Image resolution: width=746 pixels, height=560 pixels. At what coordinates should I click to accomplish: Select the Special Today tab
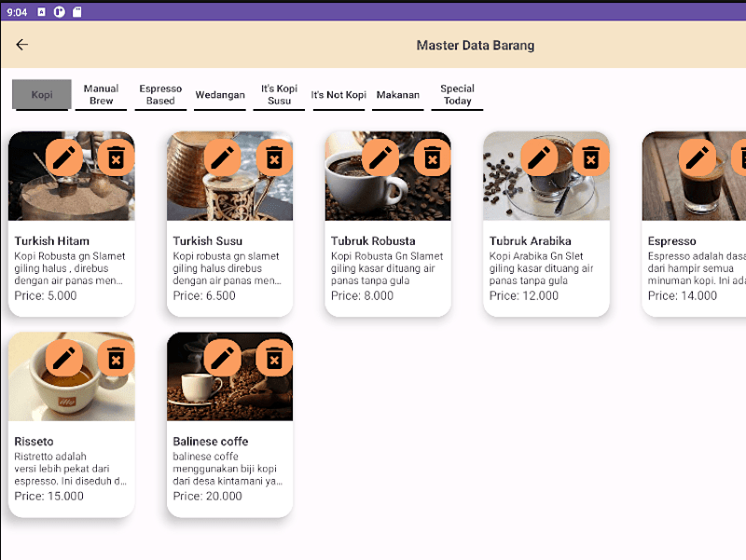point(457,95)
